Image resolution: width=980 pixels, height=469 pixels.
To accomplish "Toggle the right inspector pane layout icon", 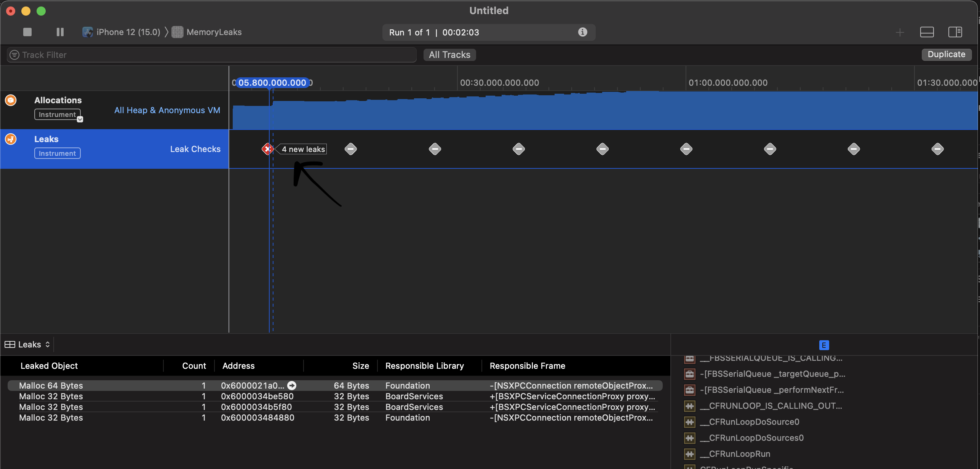I will pyautogui.click(x=956, y=32).
